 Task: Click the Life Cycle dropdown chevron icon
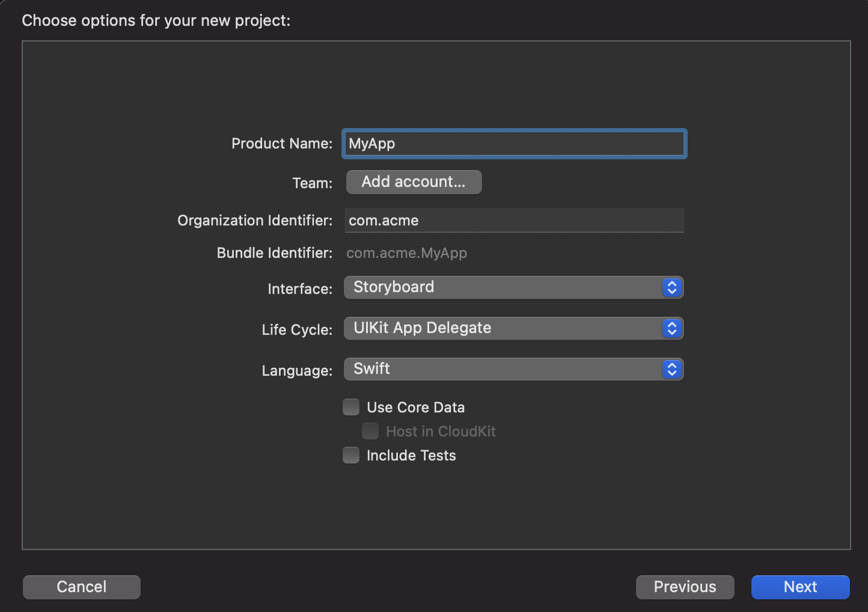pos(671,328)
